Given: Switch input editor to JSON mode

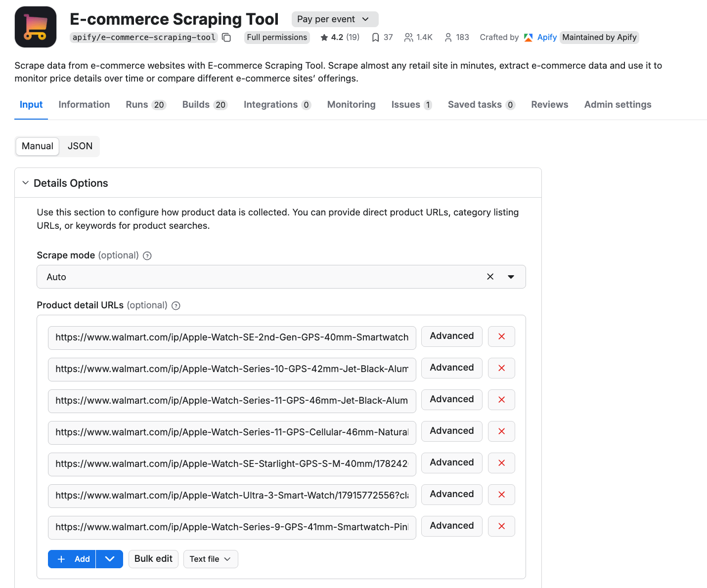Looking at the screenshot, I should tap(80, 146).
